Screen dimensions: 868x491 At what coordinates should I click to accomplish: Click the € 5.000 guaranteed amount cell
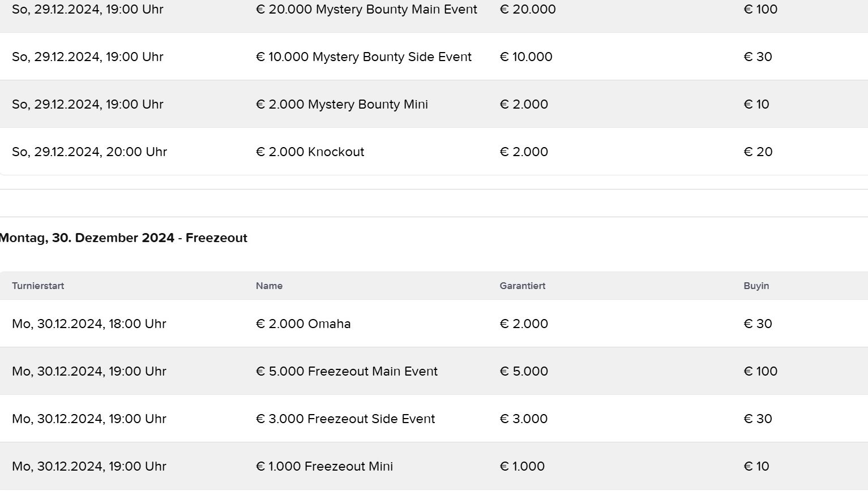coord(524,372)
